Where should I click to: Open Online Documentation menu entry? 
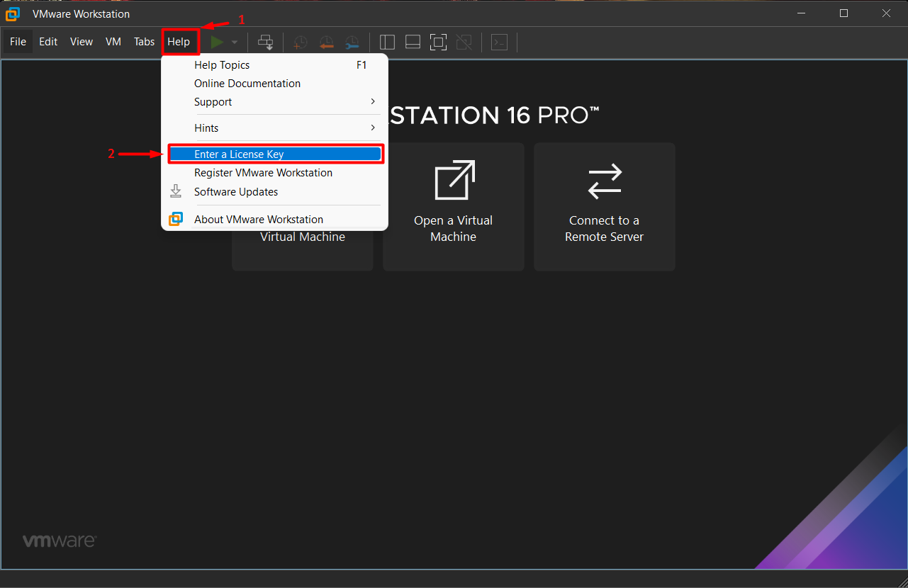coord(247,84)
